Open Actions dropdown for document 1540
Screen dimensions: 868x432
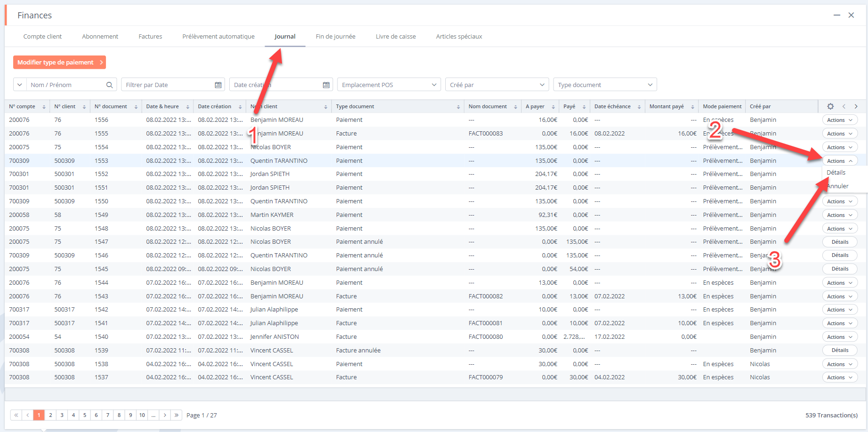click(840, 337)
